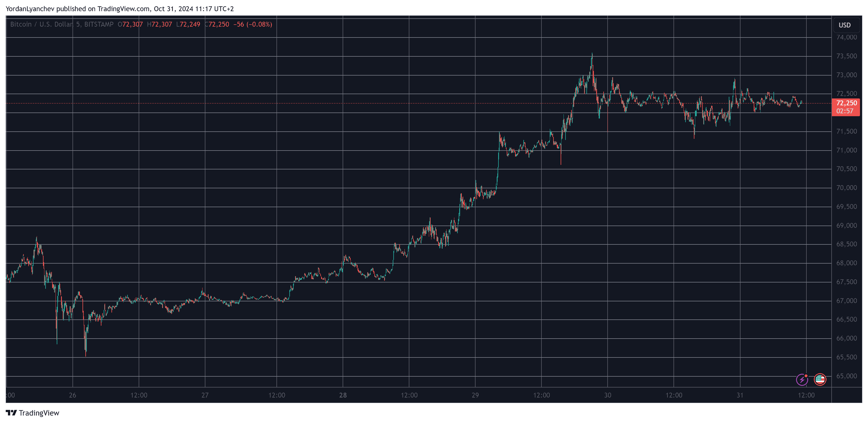Click the O72,307 open value
Image resolution: width=868 pixels, height=423 pixels.
point(130,24)
